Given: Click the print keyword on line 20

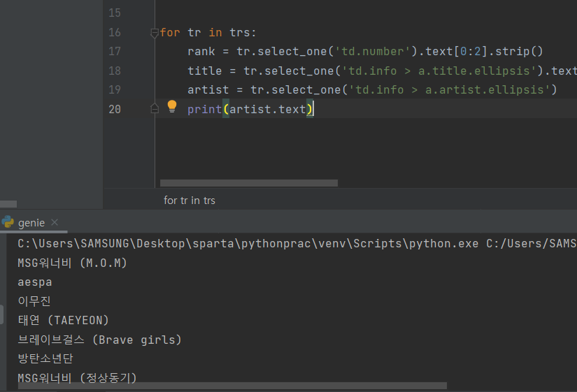Looking at the screenshot, I should [x=205, y=109].
